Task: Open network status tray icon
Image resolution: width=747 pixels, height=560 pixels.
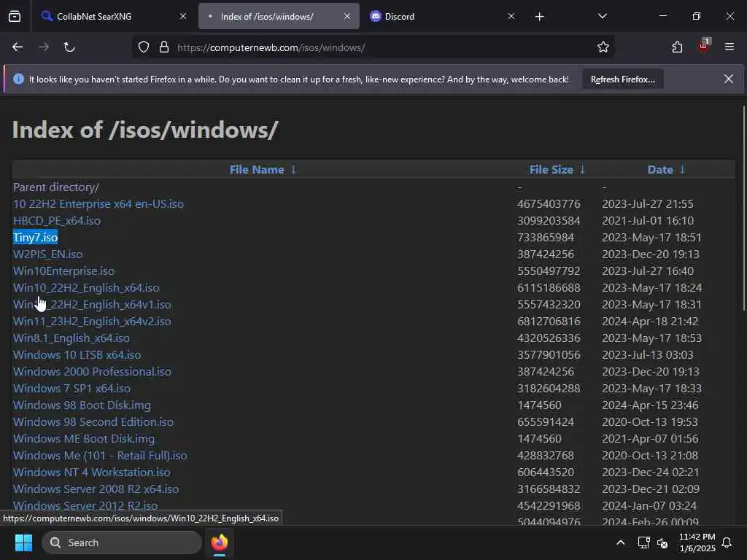Action: [x=643, y=542]
